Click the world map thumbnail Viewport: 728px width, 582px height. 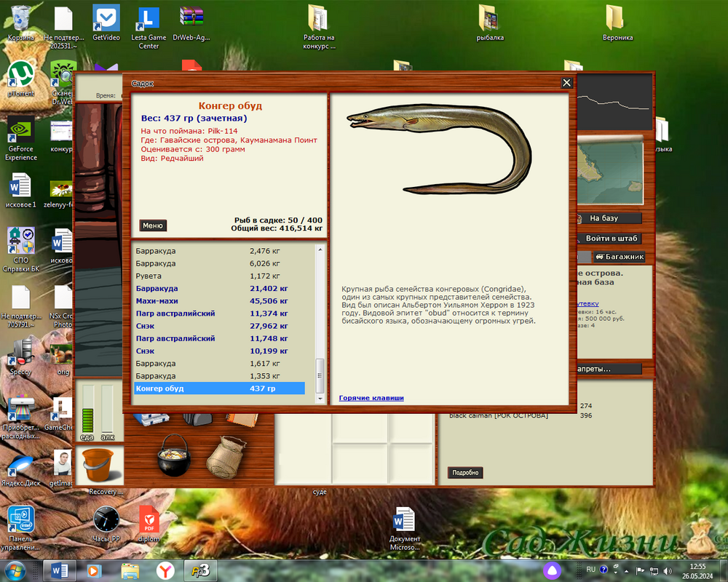point(610,172)
